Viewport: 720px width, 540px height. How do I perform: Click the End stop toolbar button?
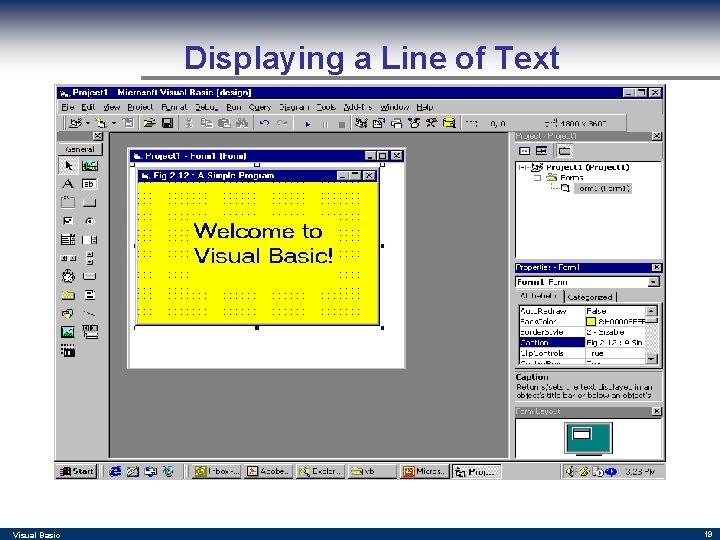(342, 124)
